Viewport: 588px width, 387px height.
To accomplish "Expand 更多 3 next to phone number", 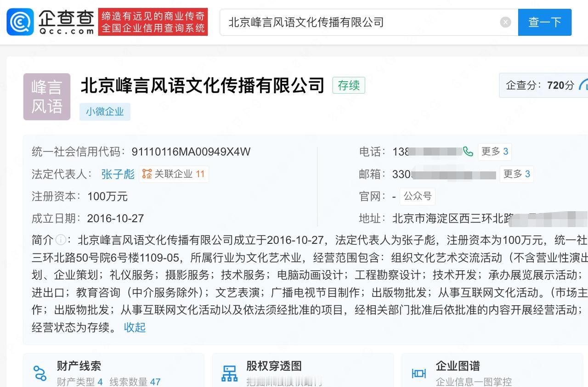I will coord(495,151).
